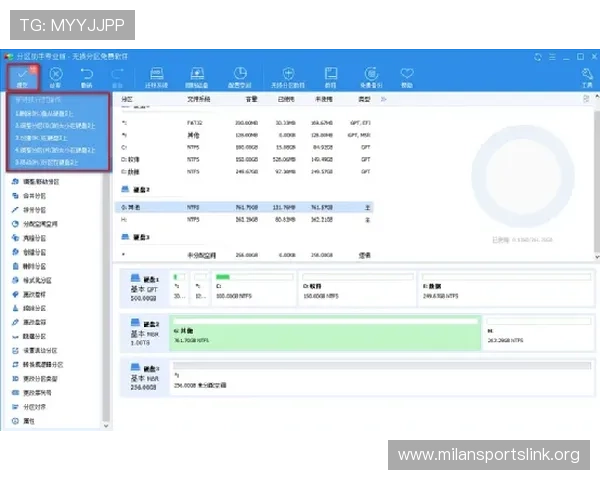This screenshot has height=480, width=600.
Task: Click the Discard (放弃) X-circle toolbar icon
Action: pyautogui.click(x=55, y=77)
